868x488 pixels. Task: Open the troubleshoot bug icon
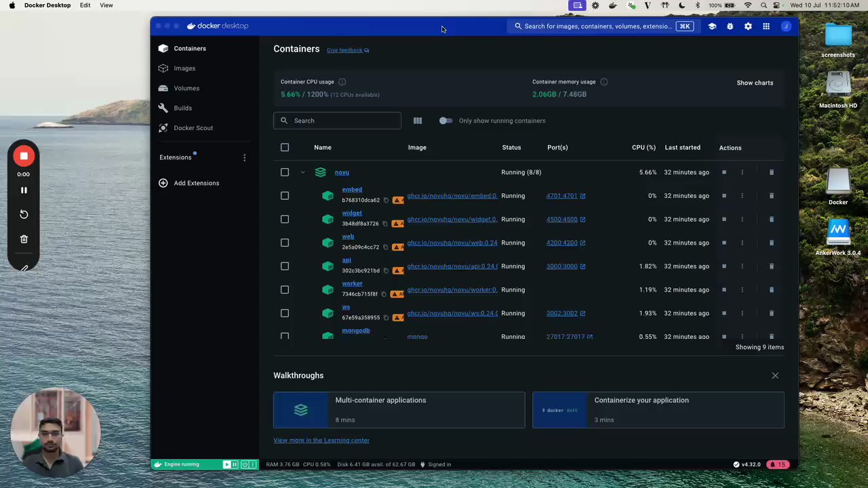pyautogui.click(x=730, y=26)
